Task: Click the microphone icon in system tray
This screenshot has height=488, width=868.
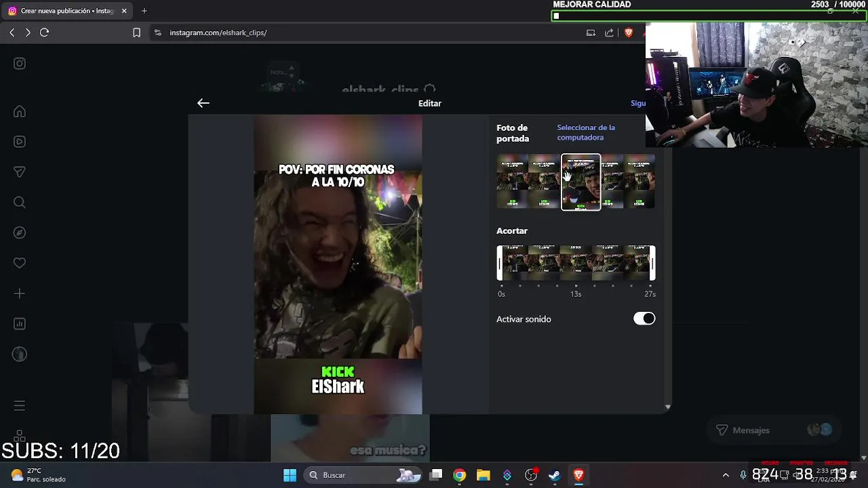Action: (x=743, y=475)
